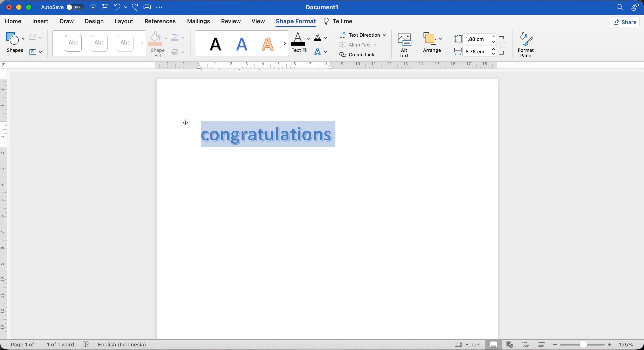Click the Text Effects icon
Viewport: 644px width, 350px height.
[318, 52]
